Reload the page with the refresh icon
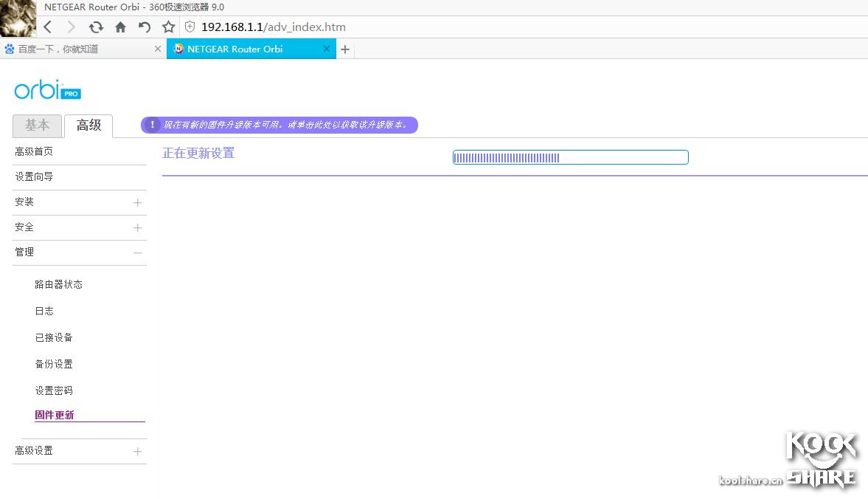Screen dimensions: 868x499 [96, 27]
